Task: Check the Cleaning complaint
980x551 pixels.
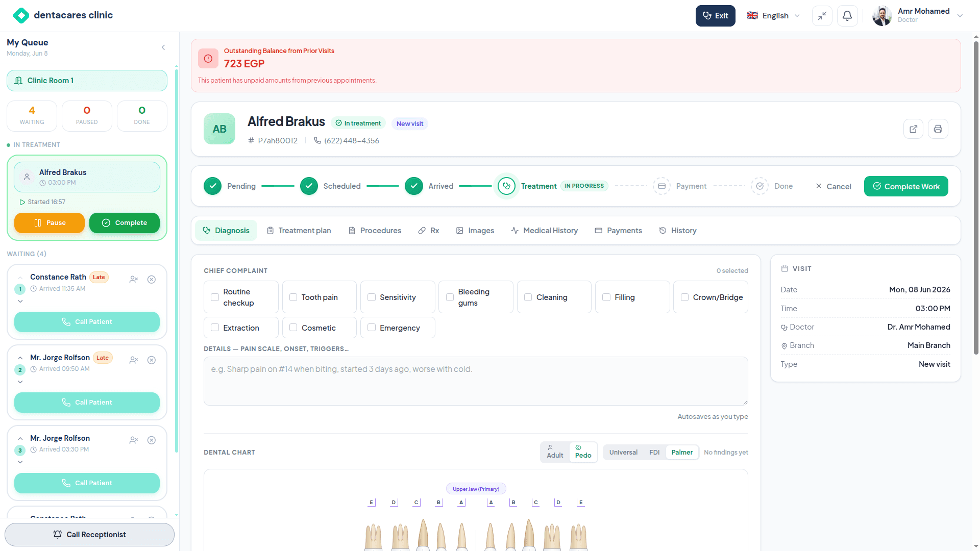Action: point(528,297)
